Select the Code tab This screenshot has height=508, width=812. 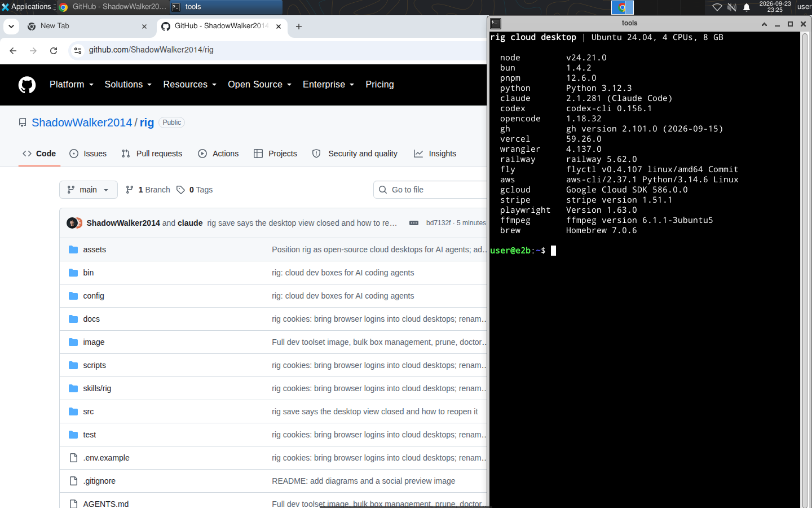39,154
